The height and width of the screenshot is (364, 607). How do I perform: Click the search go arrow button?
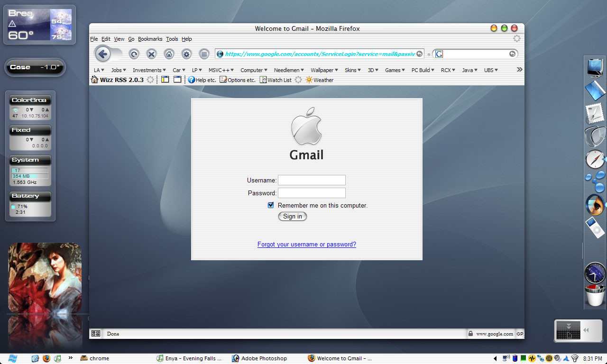tap(512, 54)
